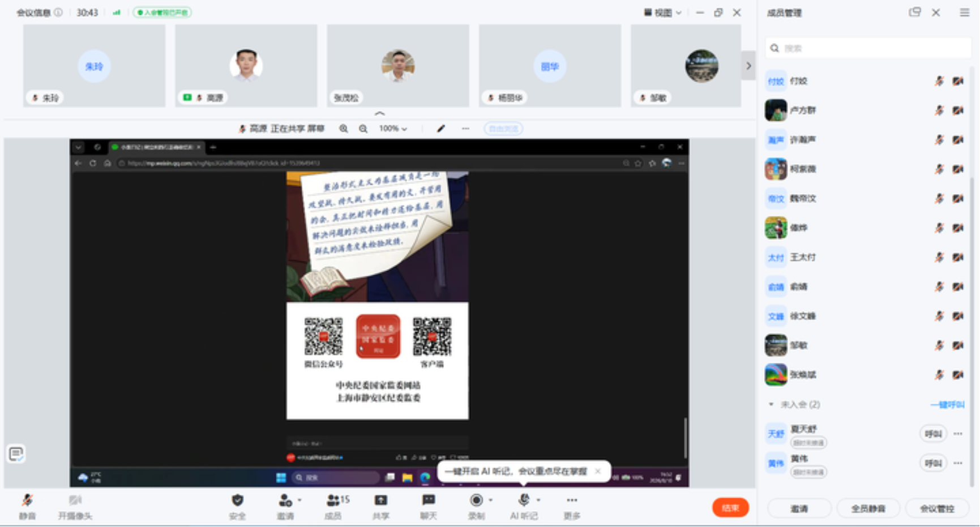Check the green network signal indicator

point(117,12)
